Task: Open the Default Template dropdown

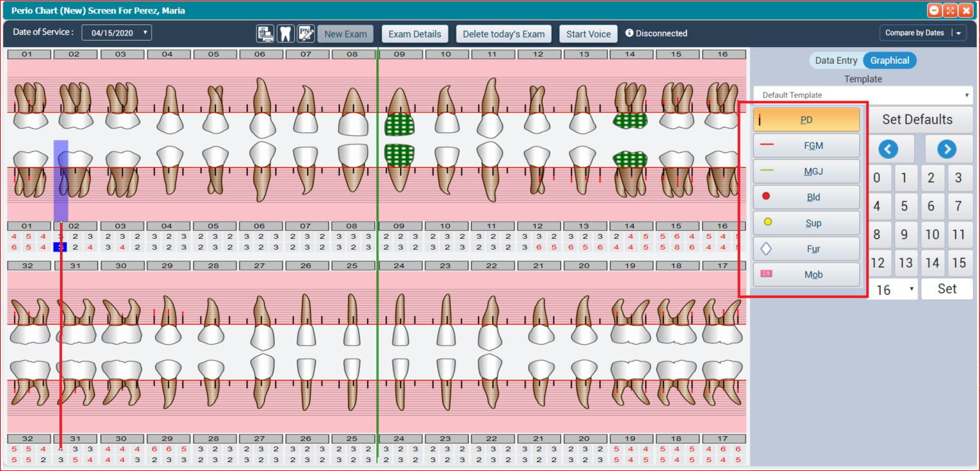Action: tap(863, 95)
